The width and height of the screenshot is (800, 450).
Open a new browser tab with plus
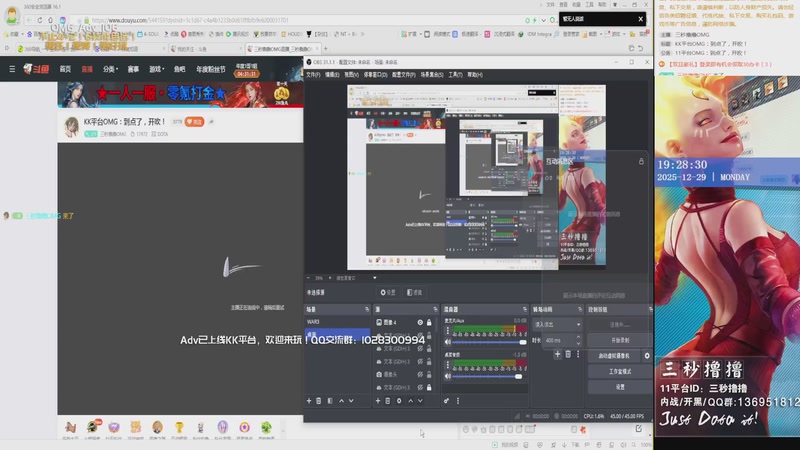coord(326,49)
